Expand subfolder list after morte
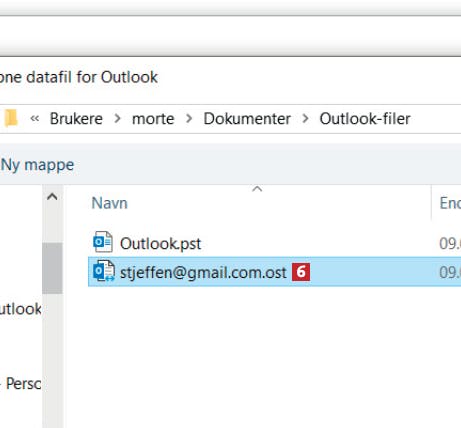Viewport: 461px width, 428px height. pos(189,118)
